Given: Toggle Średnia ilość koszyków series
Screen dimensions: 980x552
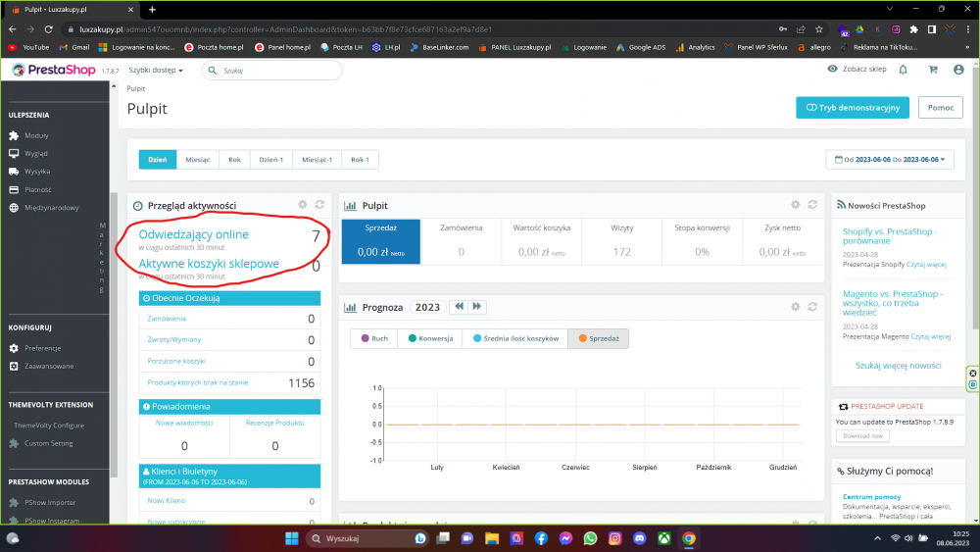Looking at the screenshot, I should point(515,338).
